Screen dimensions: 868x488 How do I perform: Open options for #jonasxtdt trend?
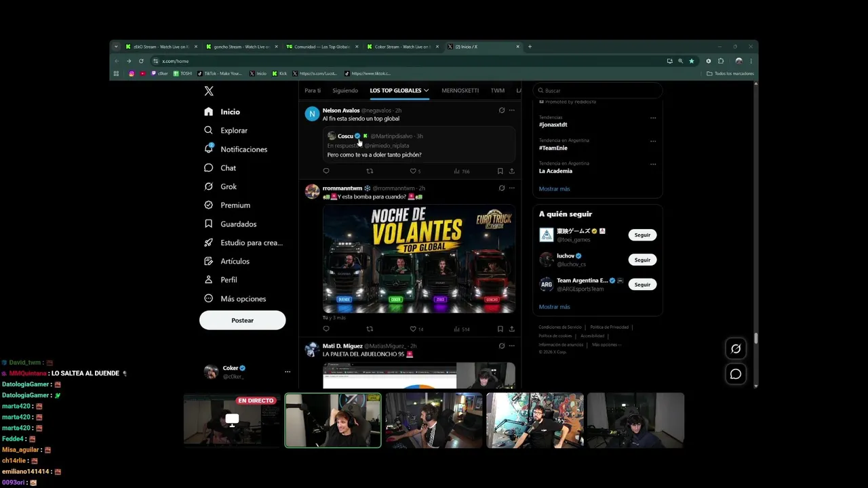653,118
